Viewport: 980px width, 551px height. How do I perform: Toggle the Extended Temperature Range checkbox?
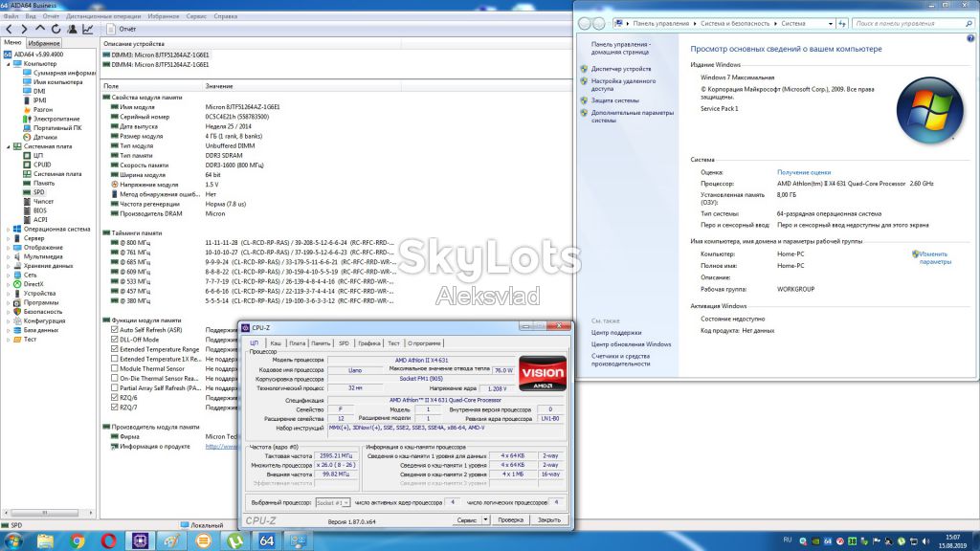pos(115,349)
